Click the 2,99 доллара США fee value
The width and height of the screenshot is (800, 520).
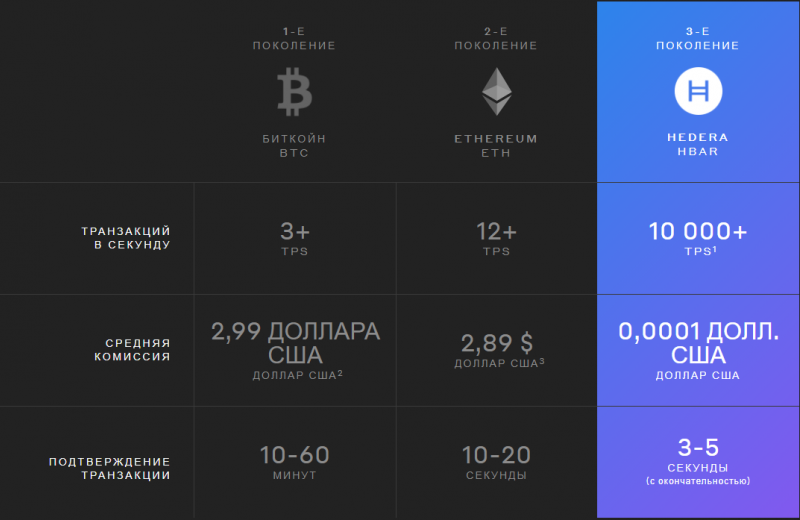point(294,343)
